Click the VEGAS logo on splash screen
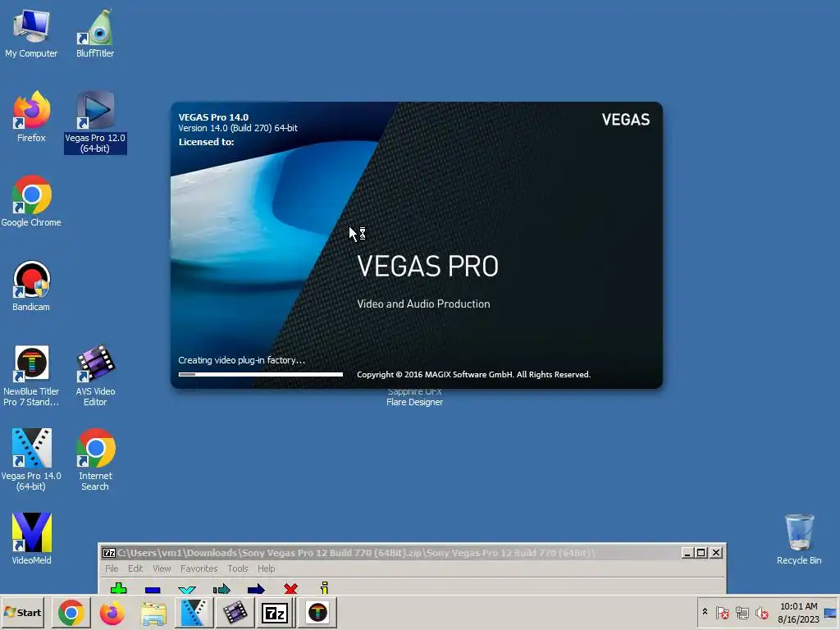Viewport: 840px width, 630px height. pyautogui.click(x=625, y=120)
